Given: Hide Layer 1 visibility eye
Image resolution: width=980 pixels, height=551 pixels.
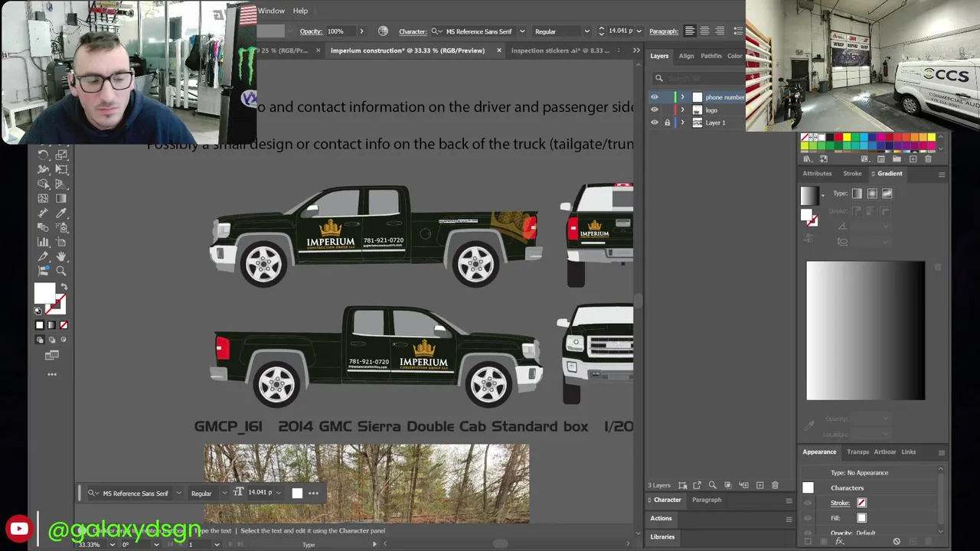Looking at the screenshot, I should click(x=654, y=122).
